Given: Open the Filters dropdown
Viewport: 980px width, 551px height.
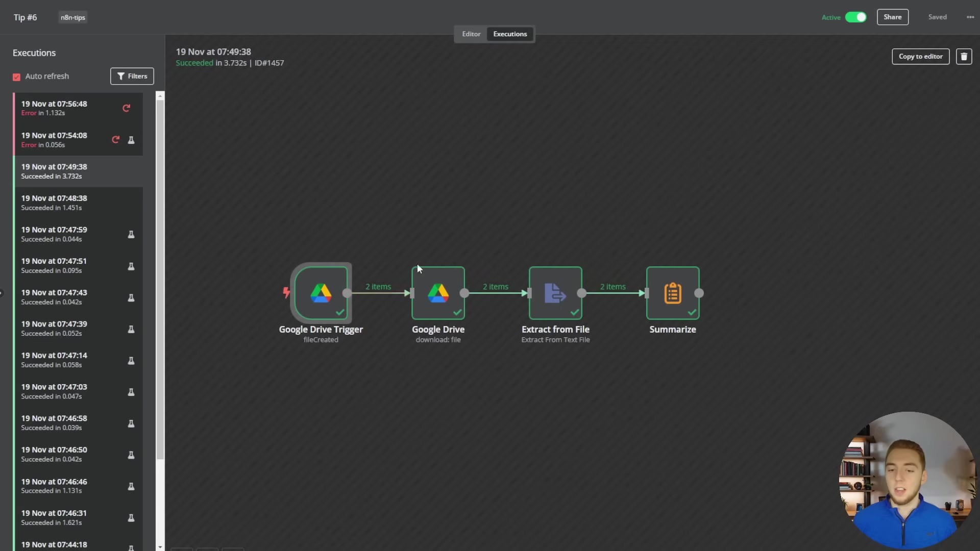Looking at the screenshot, I should click(x=132, y=77).
